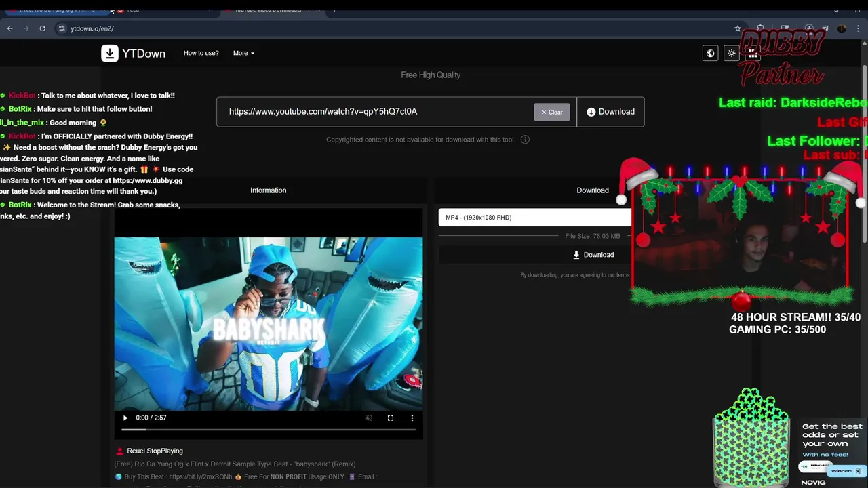Click the video progress bar
868x488 pixels.
pos(268,430)
